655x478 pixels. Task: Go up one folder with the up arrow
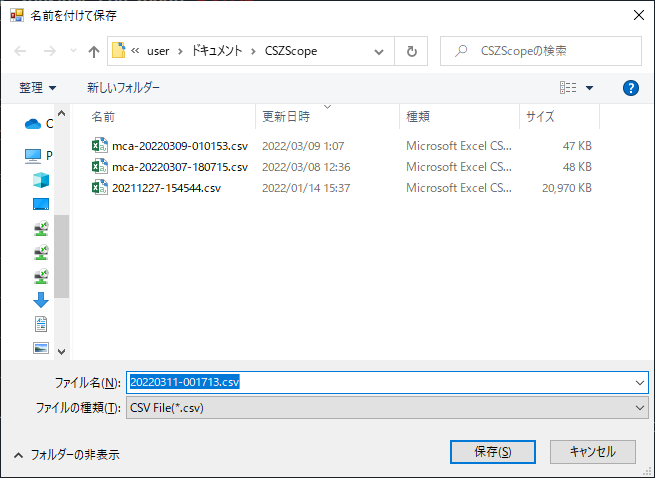pos(94,51)
